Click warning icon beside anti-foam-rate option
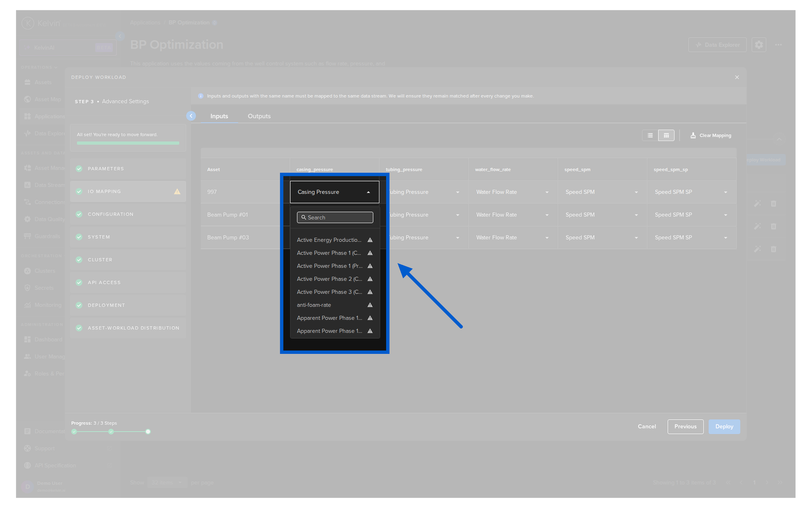Screen dimensions: 812x508 [x=370, y=305]
